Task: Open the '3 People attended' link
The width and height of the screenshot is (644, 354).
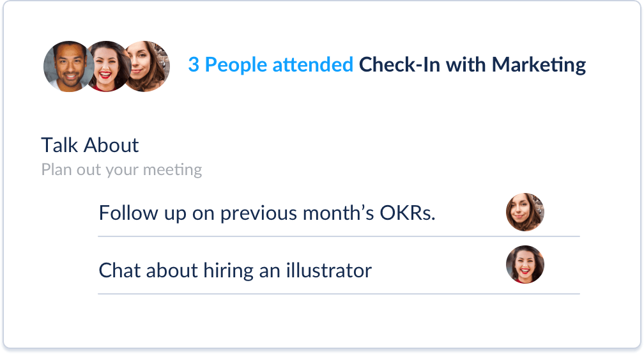Action: [270, 65]
